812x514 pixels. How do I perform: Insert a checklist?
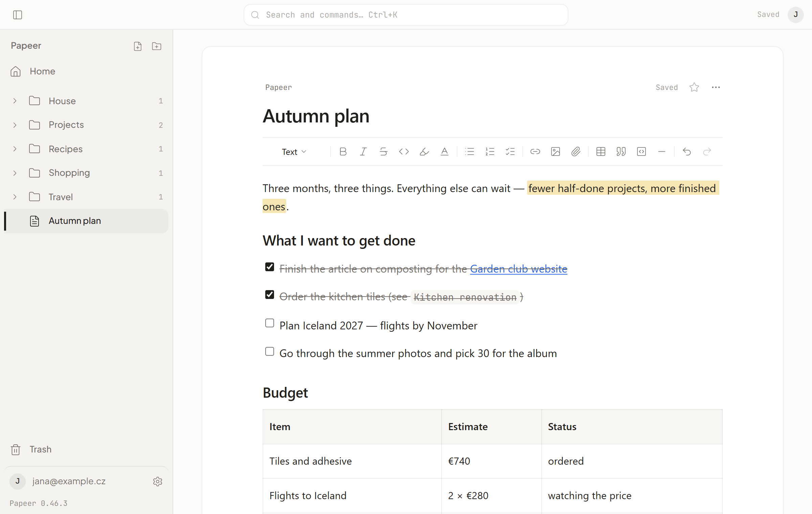510,151
